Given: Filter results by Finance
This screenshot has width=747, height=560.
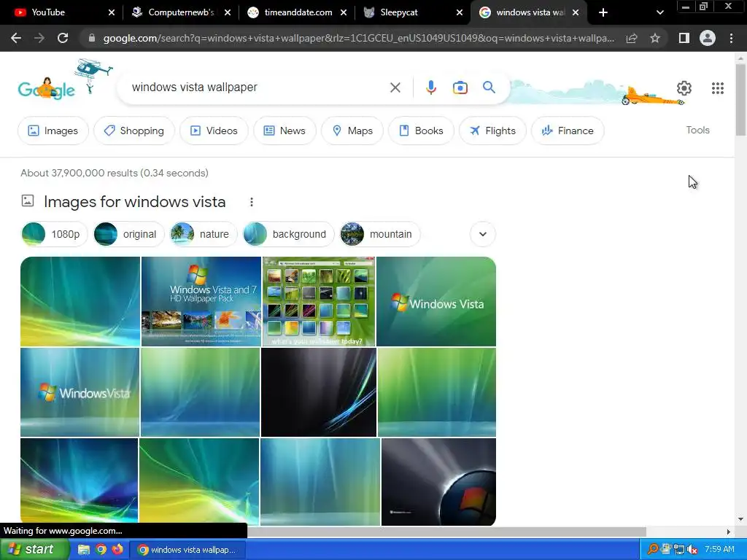Looking at the screenshot, I should tap(568, 131).
